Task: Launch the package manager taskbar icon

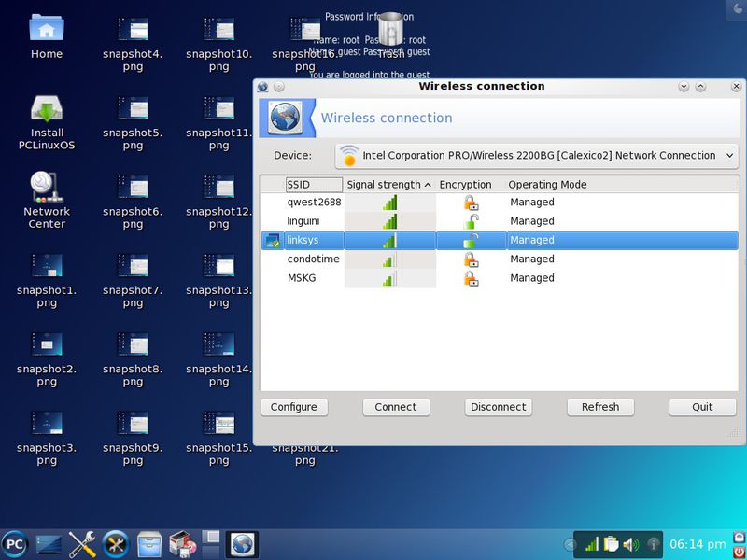Action: click(182, 544)
